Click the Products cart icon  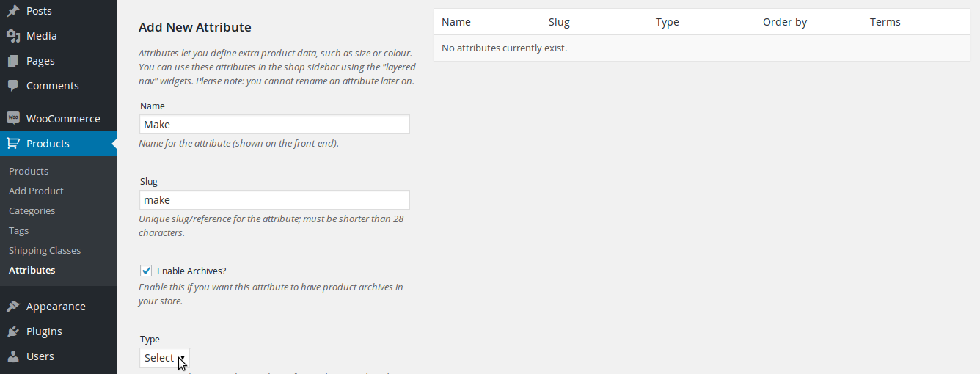[13, 144]
